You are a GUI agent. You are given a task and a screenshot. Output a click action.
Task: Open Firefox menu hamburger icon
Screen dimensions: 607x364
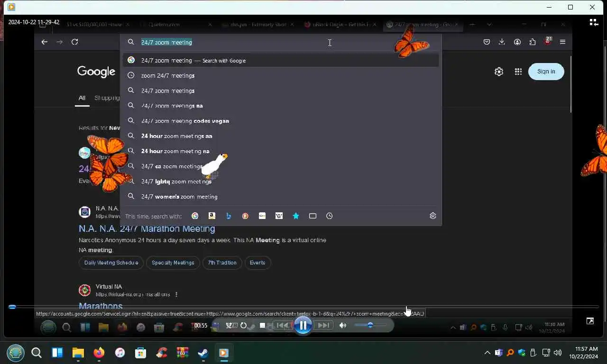click(563, 42)
